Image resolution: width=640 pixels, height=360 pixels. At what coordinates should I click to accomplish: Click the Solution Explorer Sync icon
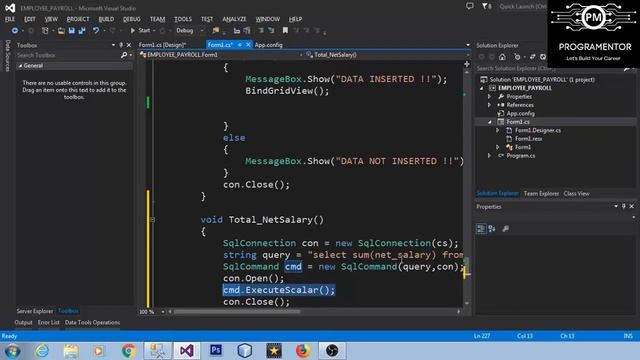(x=533, y=57)
